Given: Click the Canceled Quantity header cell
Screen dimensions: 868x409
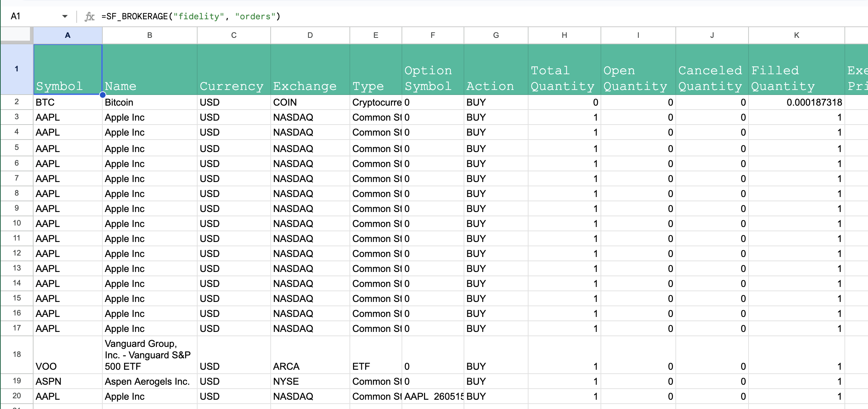Looking at the screenshot, I should click(x=712, y=69).
